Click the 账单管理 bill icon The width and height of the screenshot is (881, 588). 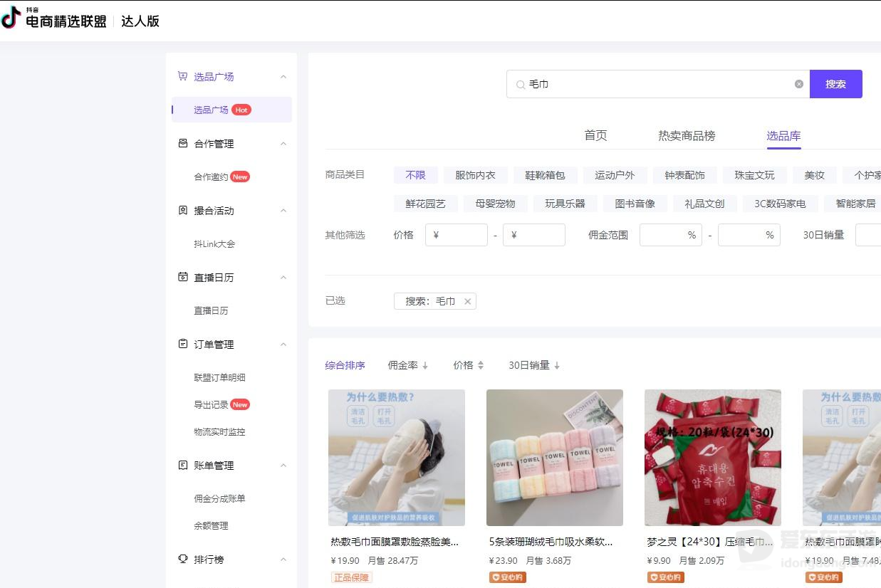[183, 465]
